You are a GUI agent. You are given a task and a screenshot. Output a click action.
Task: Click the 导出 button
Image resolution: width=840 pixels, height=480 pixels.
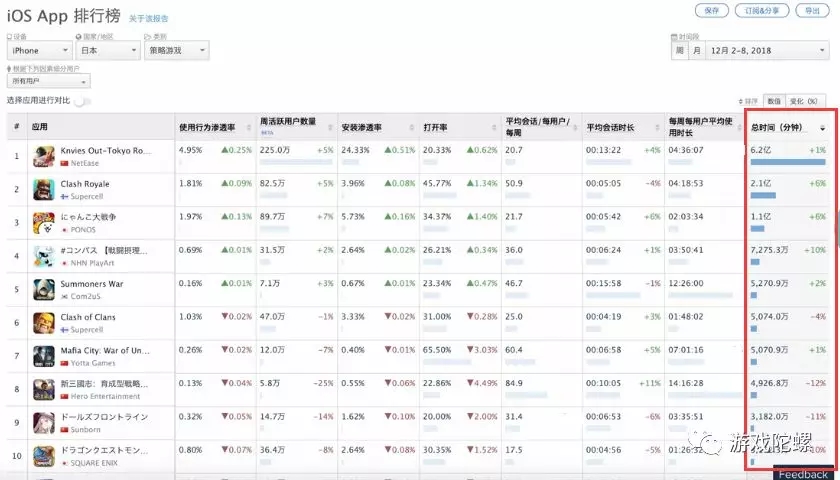(812, 11)
